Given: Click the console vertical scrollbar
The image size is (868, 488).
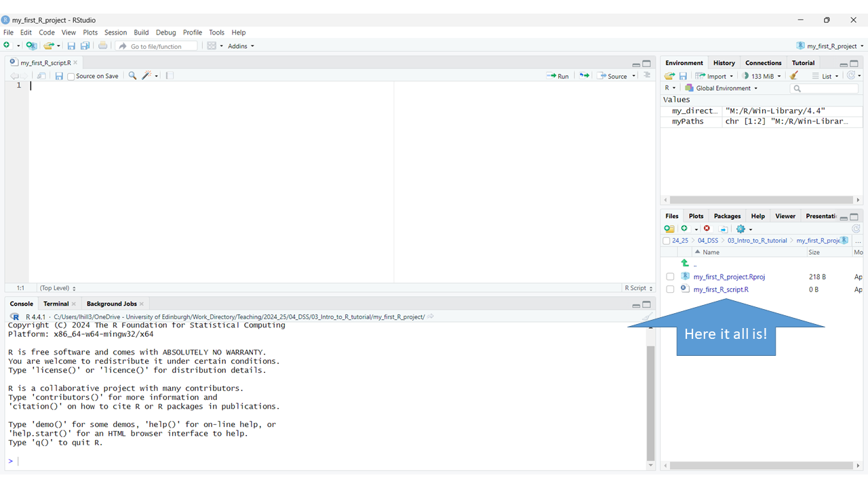Looking at the screenshot, I should click(651, 403).
